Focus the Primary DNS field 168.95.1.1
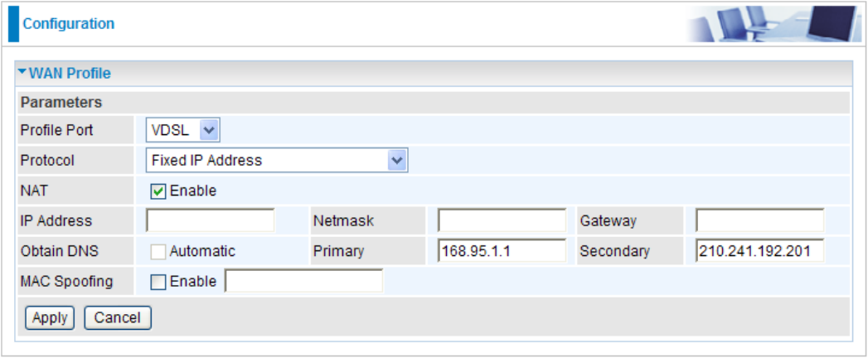 502,251
